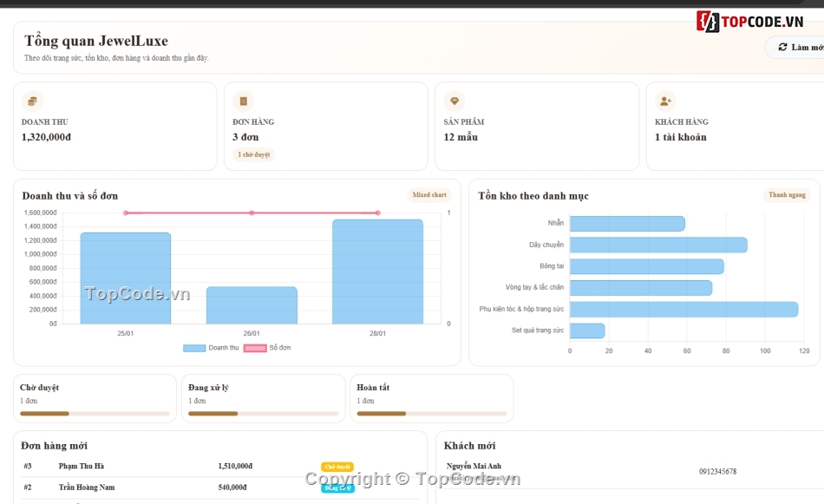This screenshot has height=504, width=824.
Task: Click Phụ kiện tóc & hộp trang sức bar
Action: (x=684, y=309)
